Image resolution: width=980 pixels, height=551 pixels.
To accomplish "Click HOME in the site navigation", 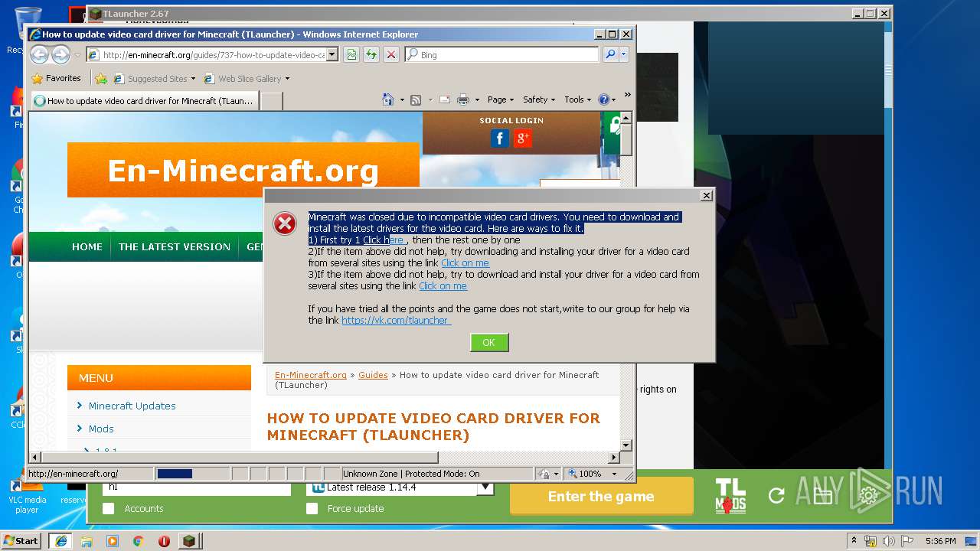I will point(87,246).
